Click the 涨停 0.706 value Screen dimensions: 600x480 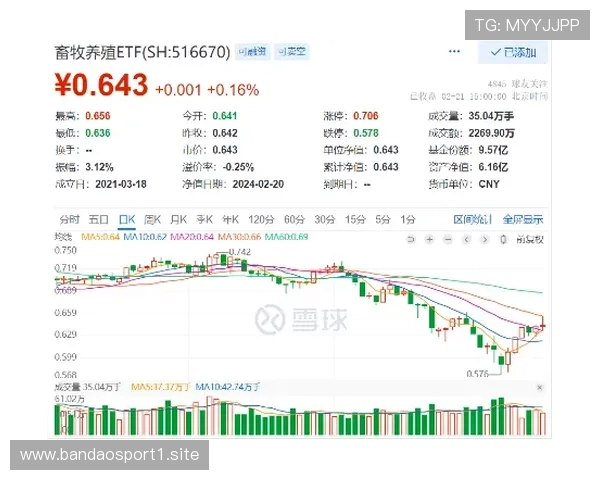point(366,116)
